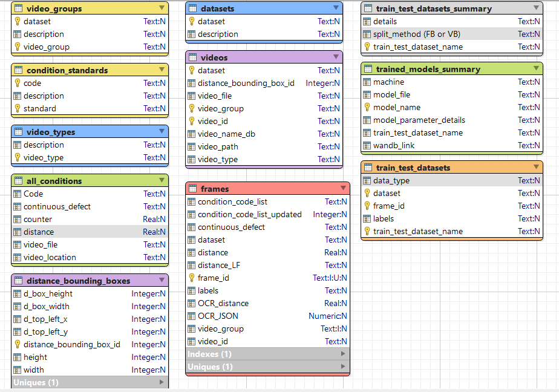The height and width of the screenshot is (392, 559).
Task: Click the key icon beside video_type in video_types
Action: pyautogui.click(x=18, y=157)
